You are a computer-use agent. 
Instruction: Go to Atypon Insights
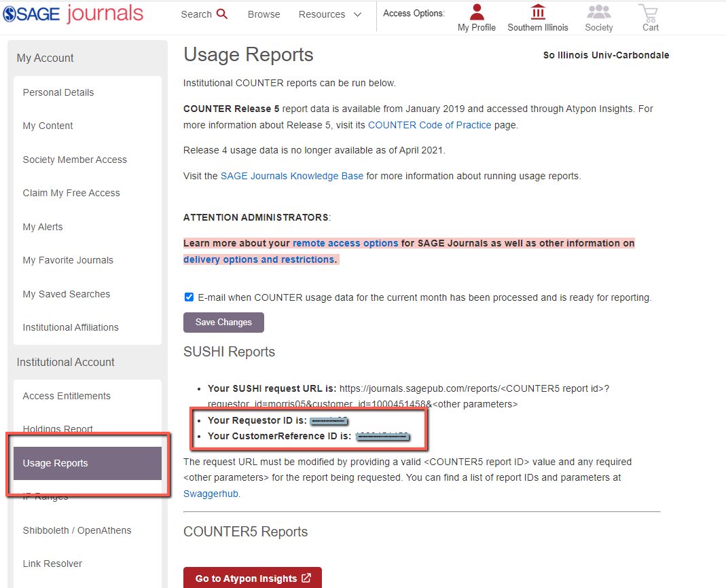tap(253, 578)
